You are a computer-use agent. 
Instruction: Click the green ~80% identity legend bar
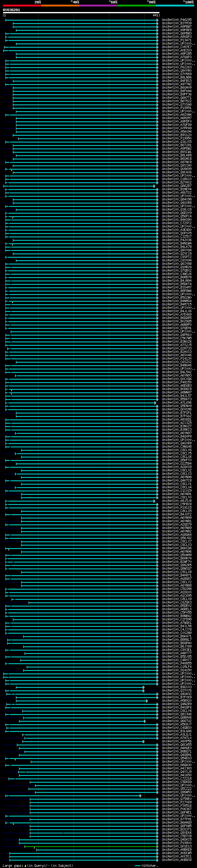[137, 6]
